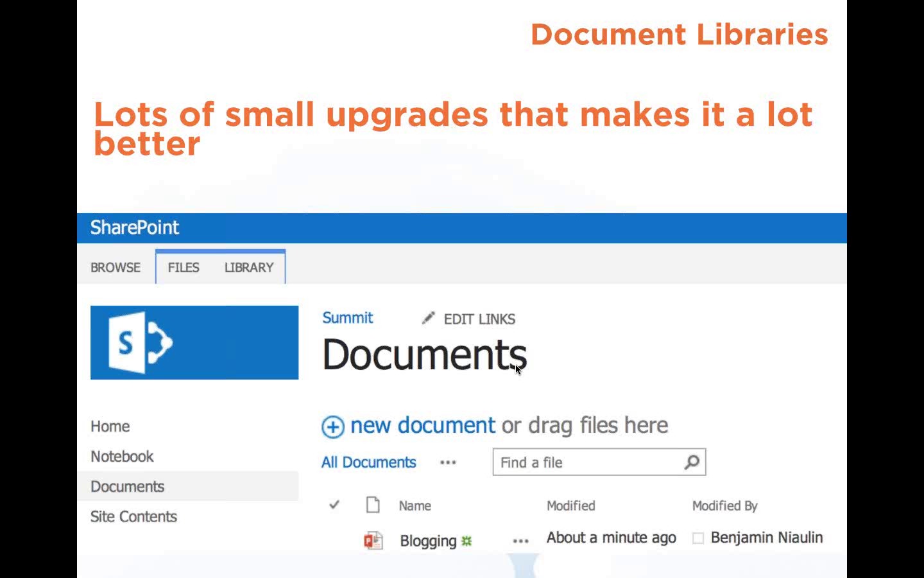Click Benjamin Niaulin author name

coord(767,538)
